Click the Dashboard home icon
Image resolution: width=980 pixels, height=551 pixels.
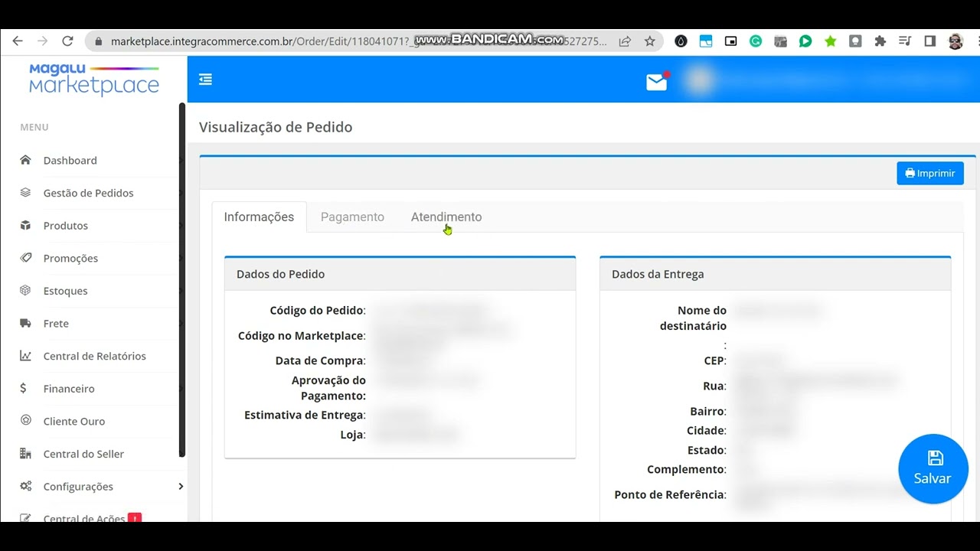25,160
